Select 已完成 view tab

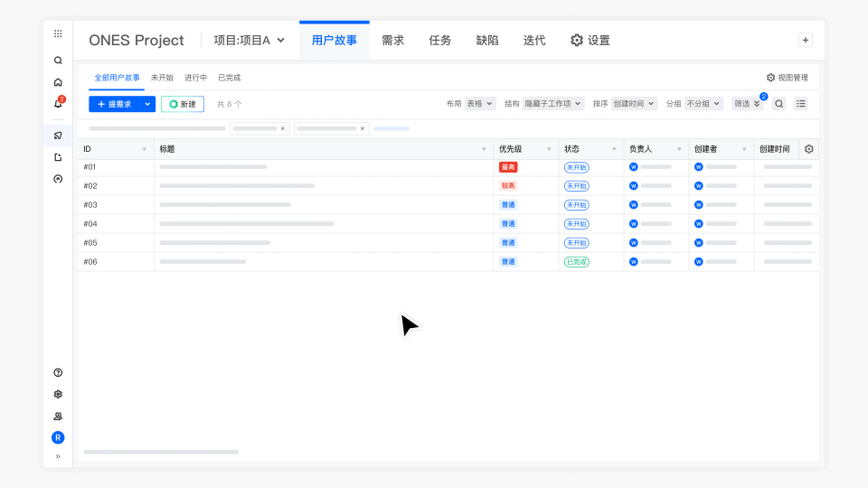pyautogui.click(x=229, y=78)
